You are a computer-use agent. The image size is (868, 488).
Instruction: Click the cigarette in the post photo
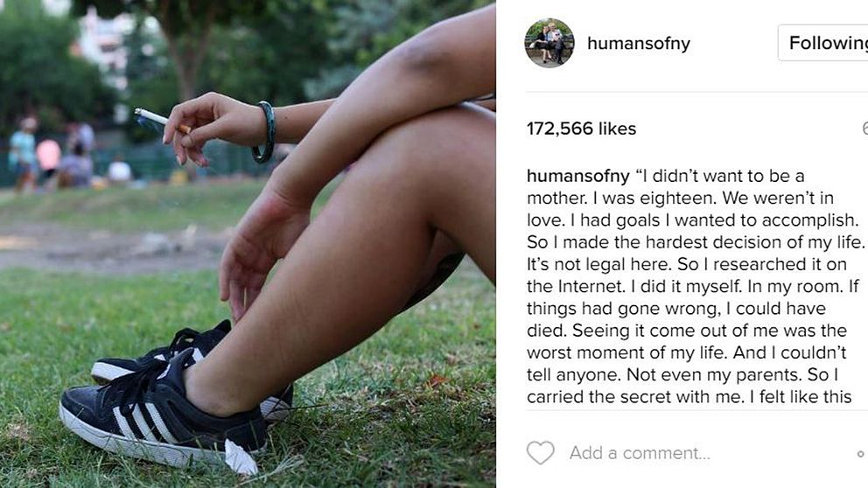click(x=162, y=120)
